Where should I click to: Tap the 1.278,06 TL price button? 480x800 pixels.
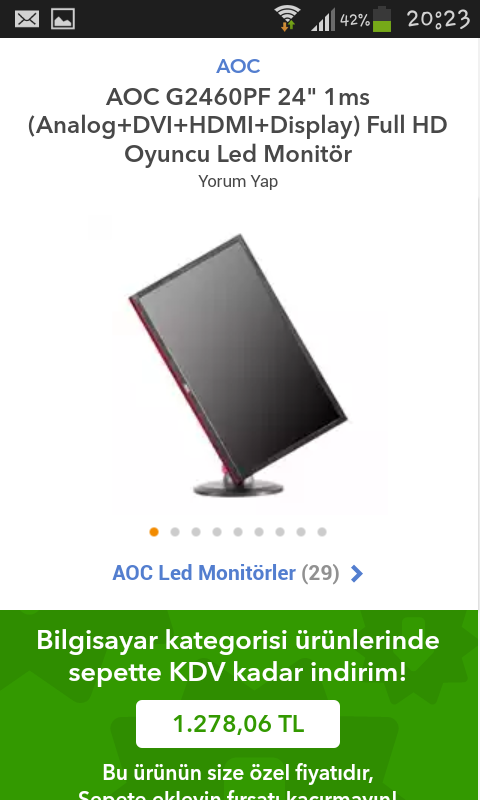point(238,724)
